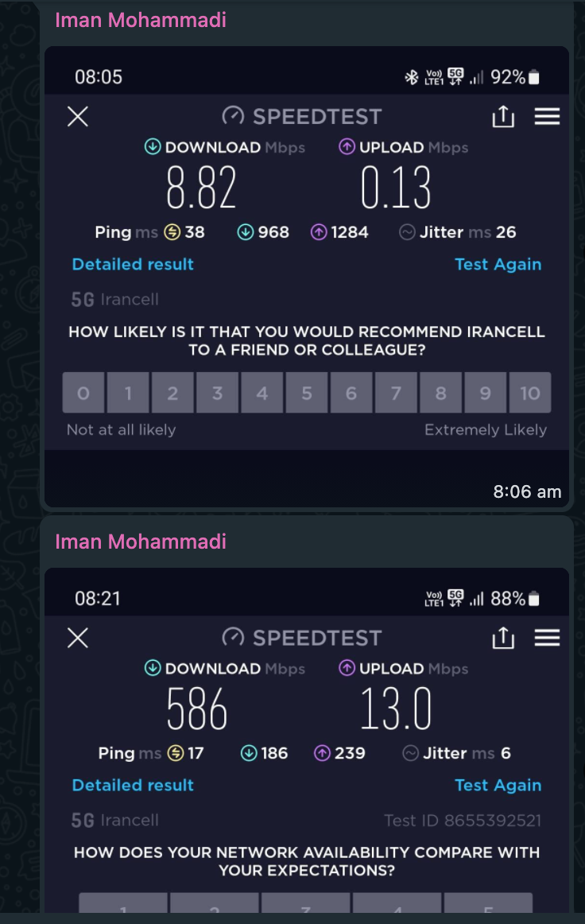Click the share icon in first Speedtest screenshot

point(503,116)
